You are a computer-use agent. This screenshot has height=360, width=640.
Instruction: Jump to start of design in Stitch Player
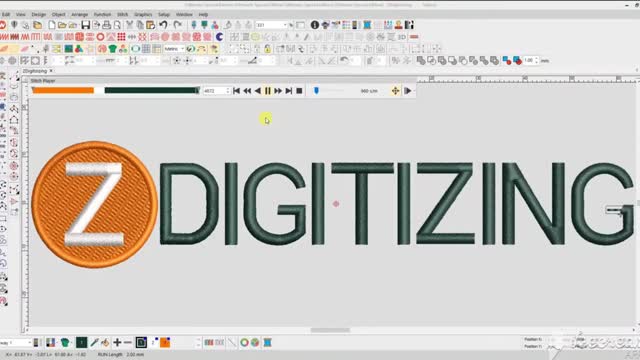tap(236, 91)
